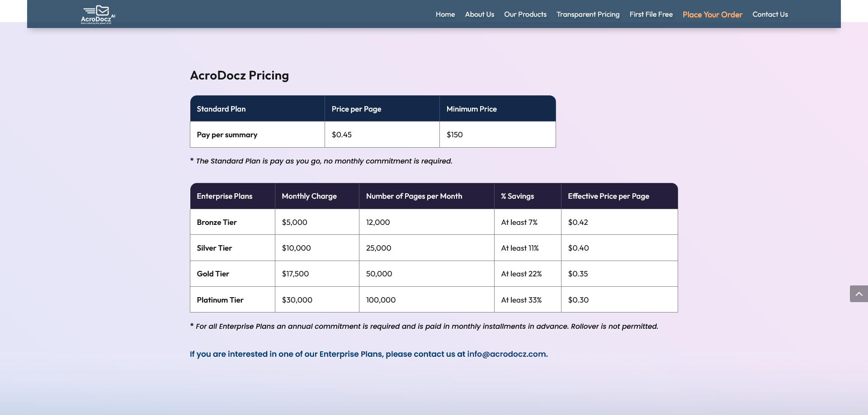Select the Bronze Tier row label
Screen dimensions: 868x415
(x=232, y=222)
